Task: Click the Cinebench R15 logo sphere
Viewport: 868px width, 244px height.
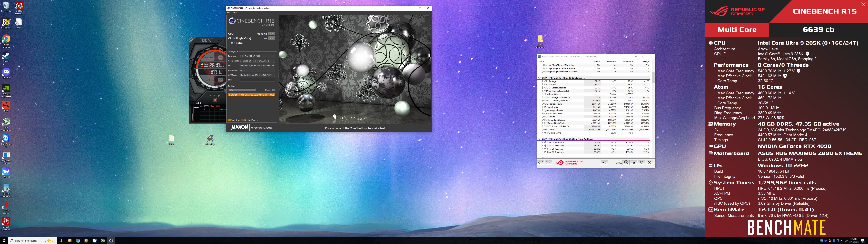Action: click(x=232, y=21)
